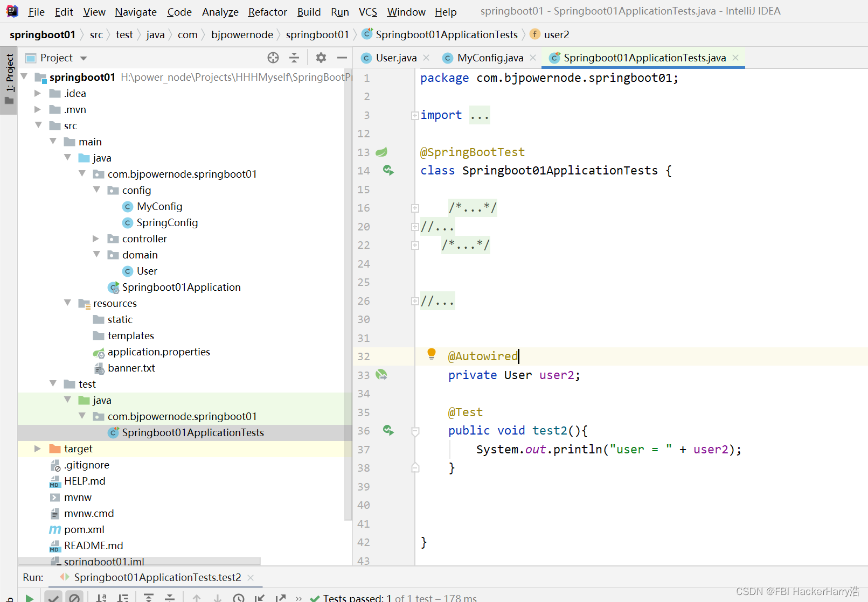Open Project panel settings gear
868x602 pixels.
click(321, 58)
